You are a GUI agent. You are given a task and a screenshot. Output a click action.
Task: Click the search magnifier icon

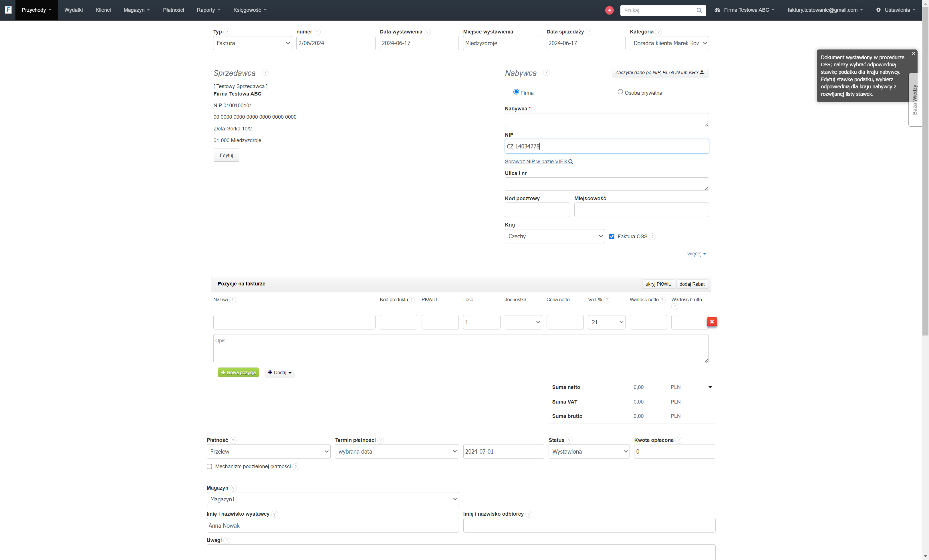coord(699,10)
